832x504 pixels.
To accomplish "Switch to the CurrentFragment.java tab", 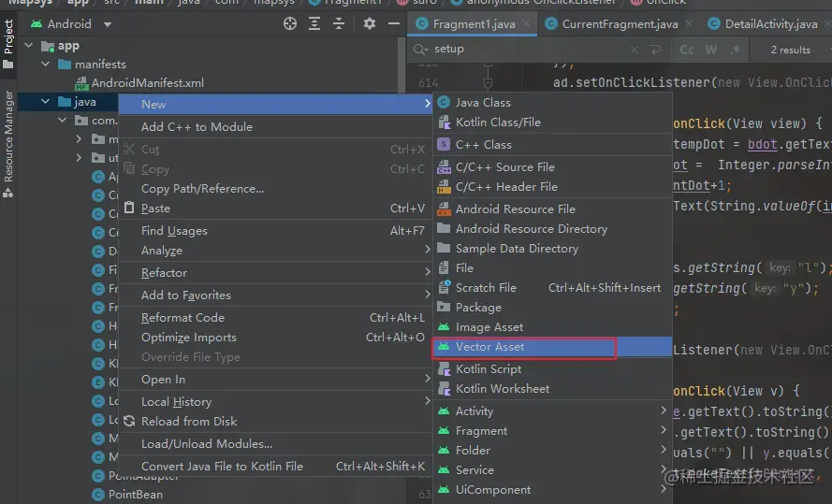I will 620,24.
